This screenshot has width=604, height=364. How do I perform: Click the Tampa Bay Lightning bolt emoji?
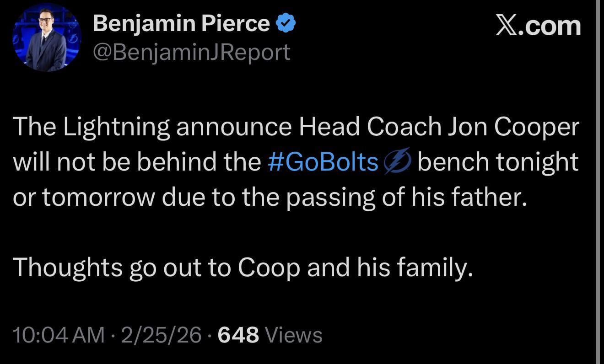[x=398, y=163]
